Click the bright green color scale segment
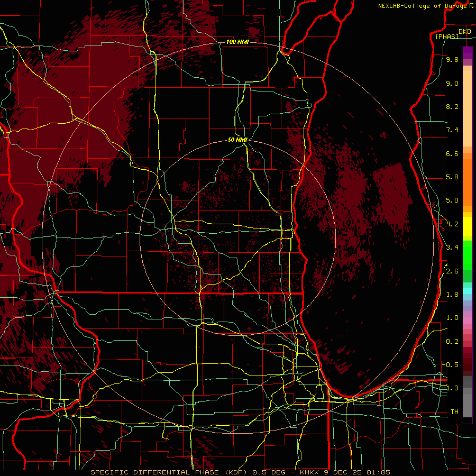Screen dimensions: 476x476 tap(467, 255)
